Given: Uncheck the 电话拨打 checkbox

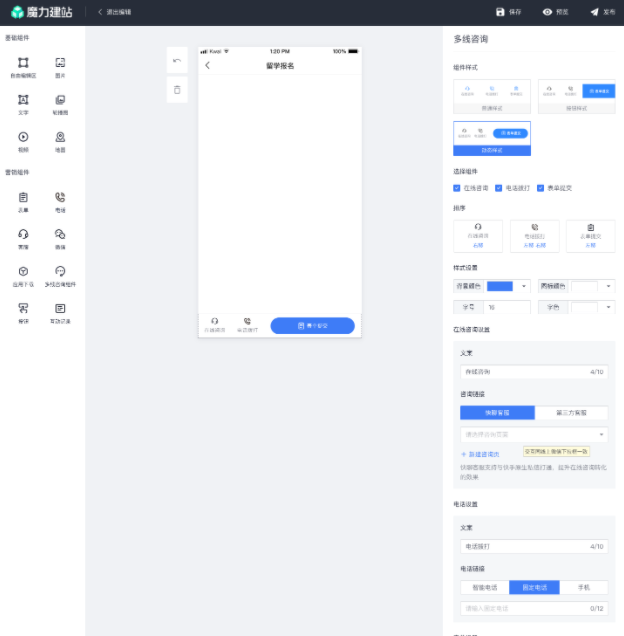Looking at the screenshot, I should click(x=499, y=188).
